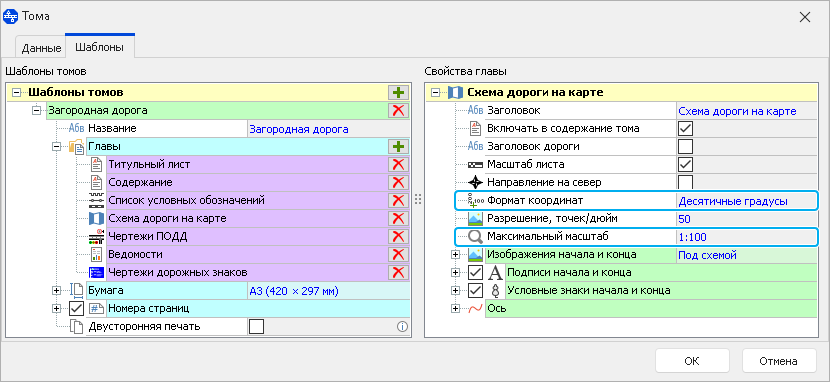Remove the Чертежи ПОДД chapter via red X

(398, 237)
